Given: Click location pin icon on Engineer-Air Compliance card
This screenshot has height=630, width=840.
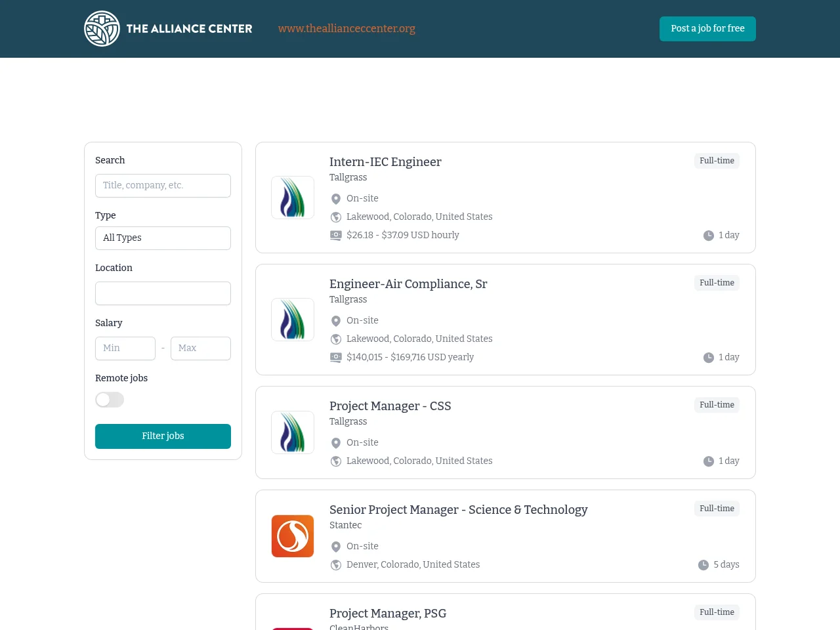Looking at the screenshot, I should pos(336,321).
